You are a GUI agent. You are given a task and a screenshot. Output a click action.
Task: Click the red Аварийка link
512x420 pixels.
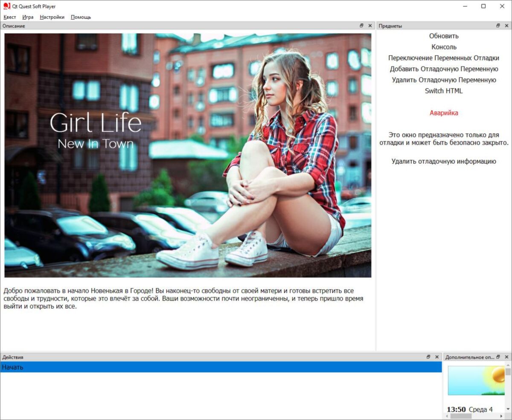coord(444,113)
